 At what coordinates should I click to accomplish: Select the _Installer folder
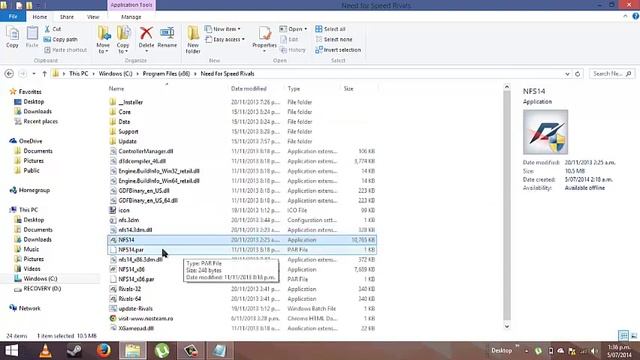click(130, 102)
